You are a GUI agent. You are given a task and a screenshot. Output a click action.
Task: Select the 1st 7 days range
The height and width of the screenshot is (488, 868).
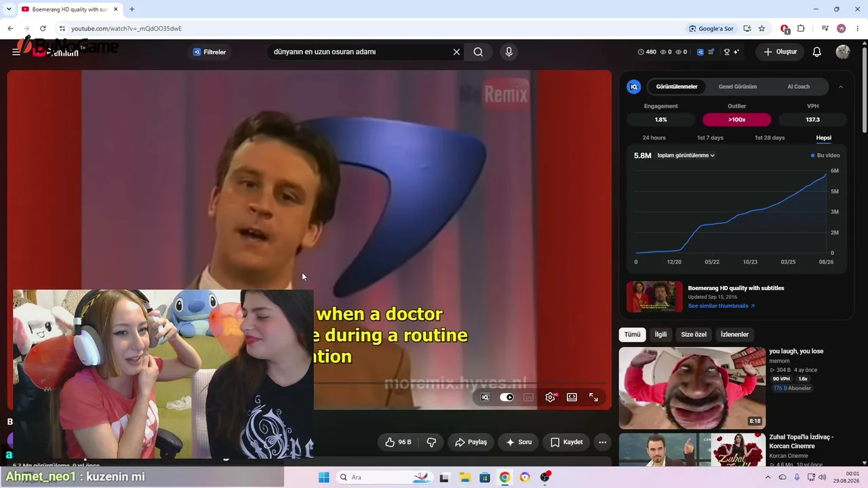711,138
